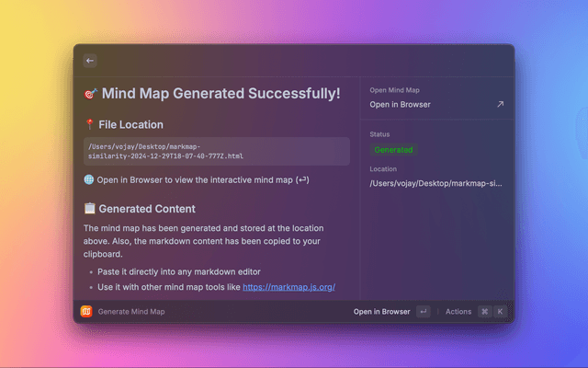588x368 pixels.
Task: Select Open in Browser in the metadata panel
Action: click(400, 105)
